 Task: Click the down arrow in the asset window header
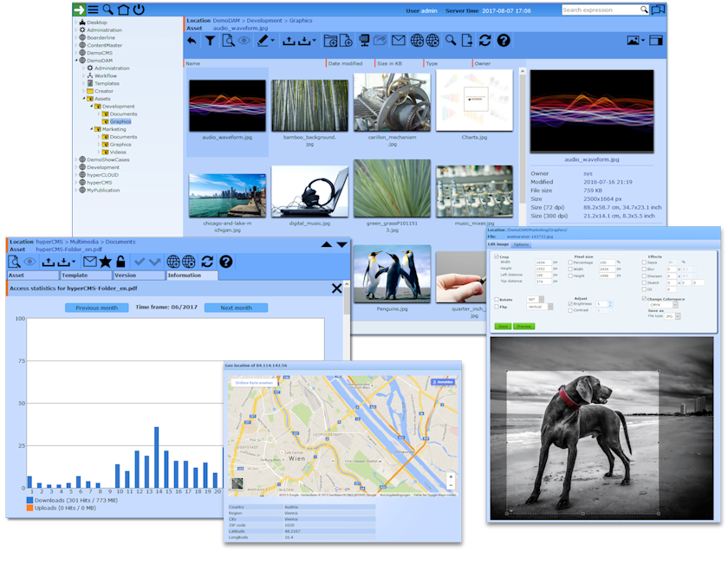342,244
